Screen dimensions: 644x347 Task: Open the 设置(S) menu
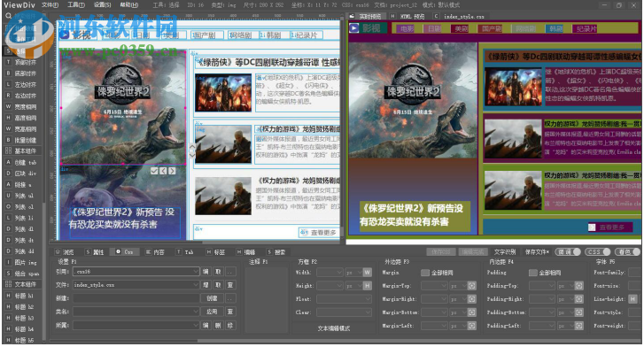pyautogui.click(x=102, y=5)
